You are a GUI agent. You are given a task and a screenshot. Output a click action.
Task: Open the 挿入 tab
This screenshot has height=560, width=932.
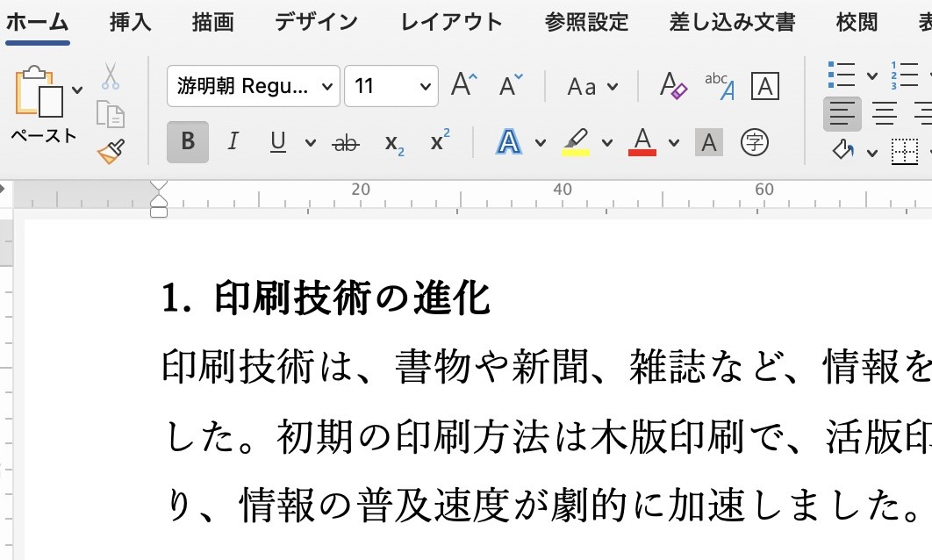[130, 23]
